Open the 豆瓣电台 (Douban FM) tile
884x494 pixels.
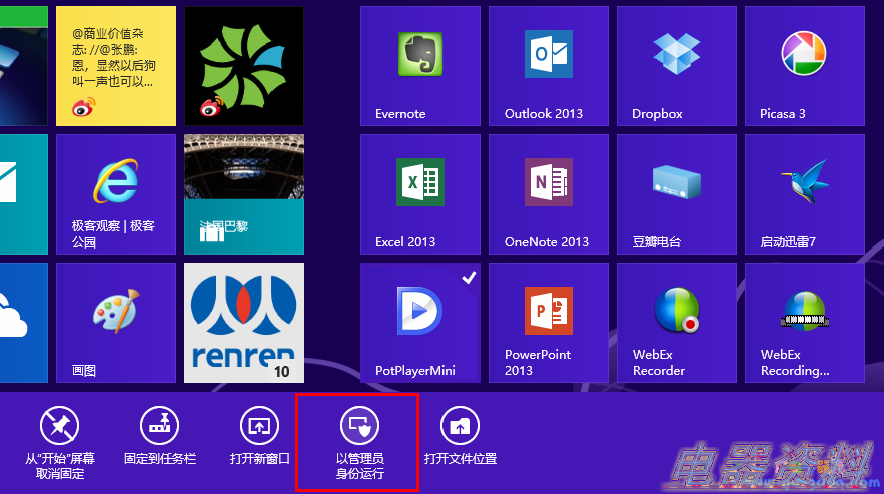coord(676,194)
